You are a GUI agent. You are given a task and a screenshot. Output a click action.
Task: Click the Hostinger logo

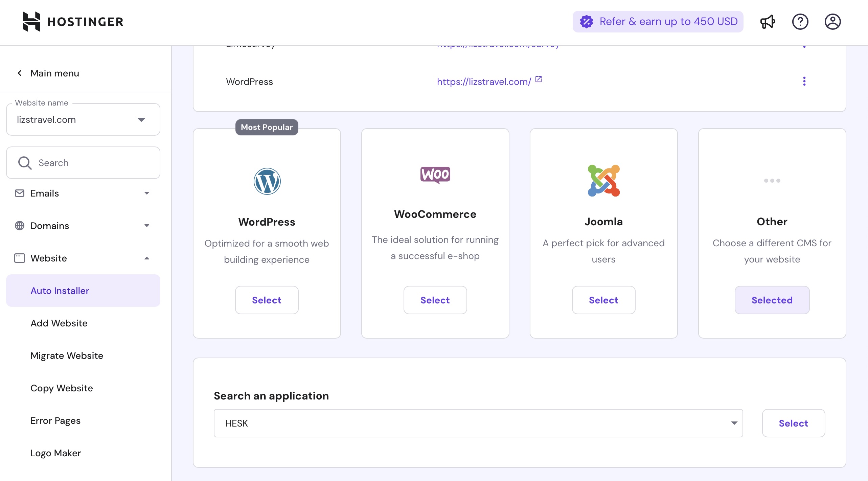tap(73, 22)
